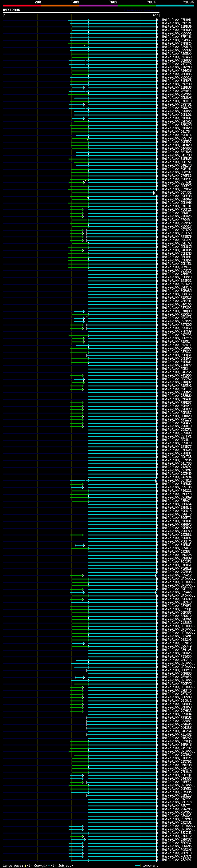Viewport: 197px width, 868px height.
Task: Select hit UniRef100_P45960
Action: [176, 375]
